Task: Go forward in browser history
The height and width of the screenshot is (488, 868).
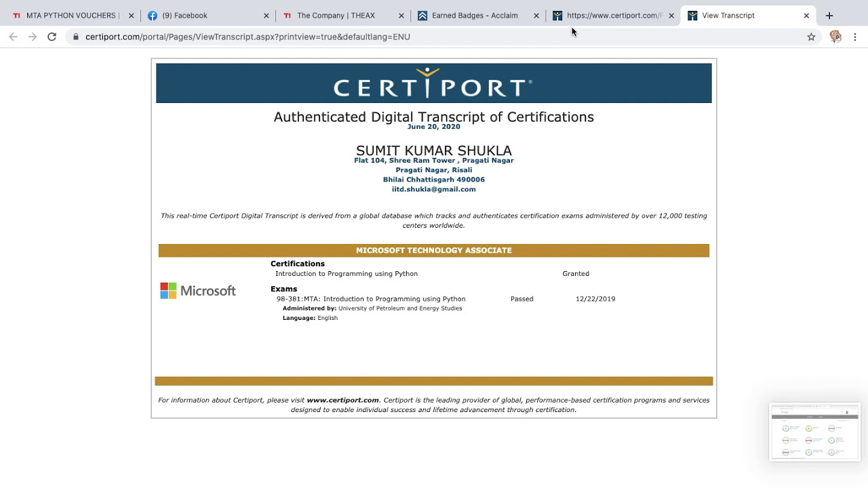Action: 33,37
